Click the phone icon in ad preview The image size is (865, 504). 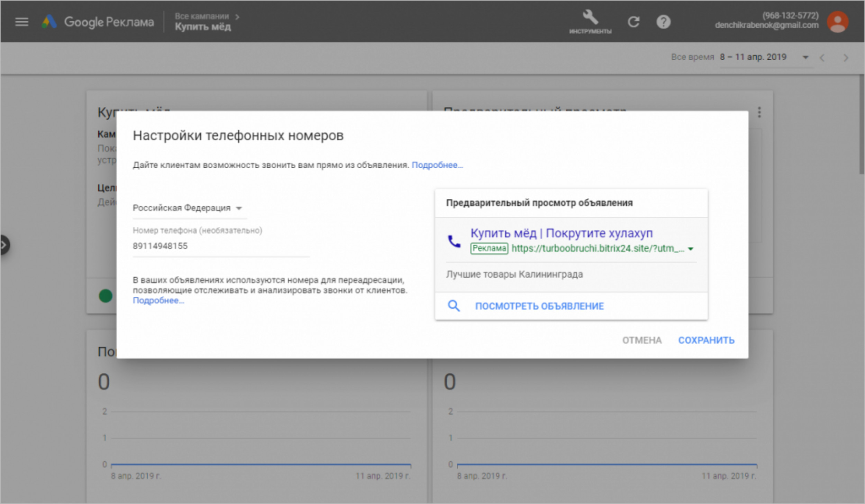click(x=454, y=241)
